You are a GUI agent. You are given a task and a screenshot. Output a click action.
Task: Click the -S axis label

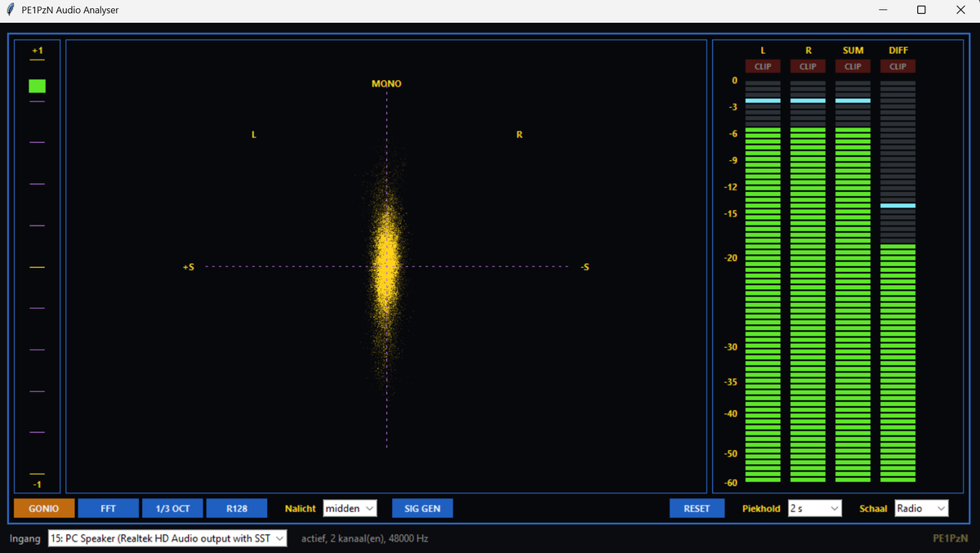585,267
